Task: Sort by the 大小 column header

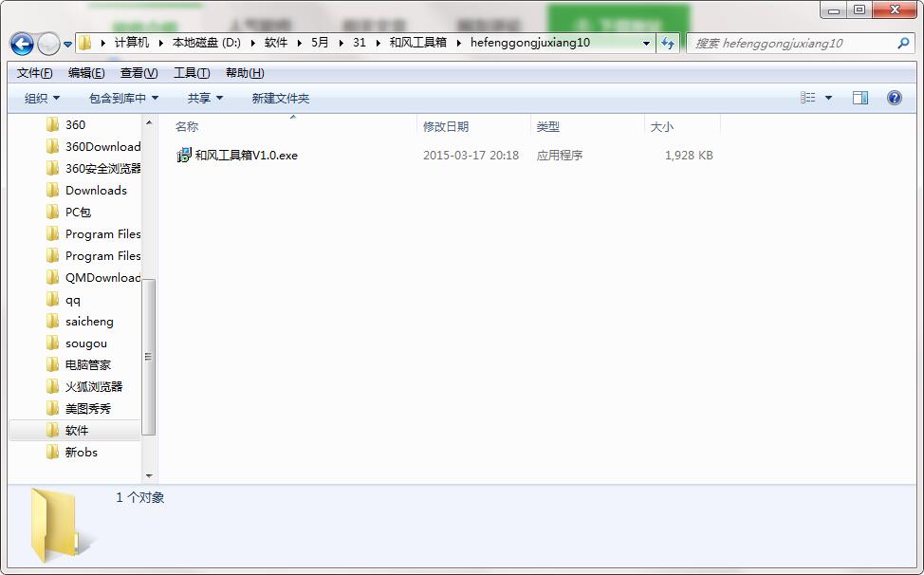Action: pos(662,126)
